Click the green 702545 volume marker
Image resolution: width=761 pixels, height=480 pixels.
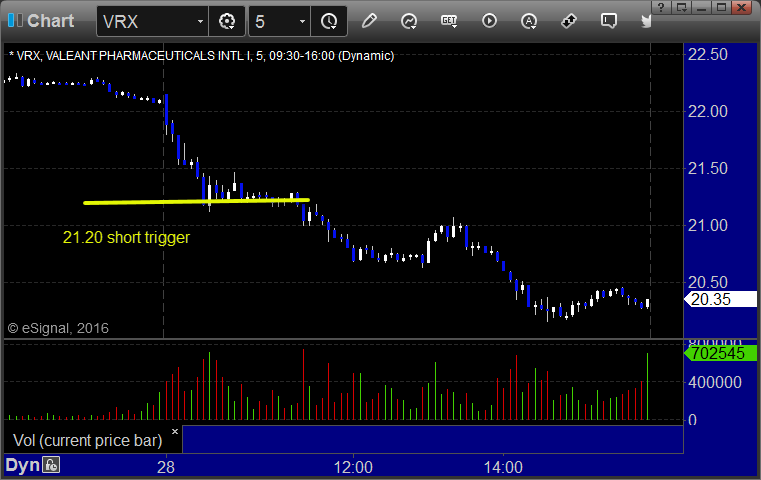pos(721,353)
